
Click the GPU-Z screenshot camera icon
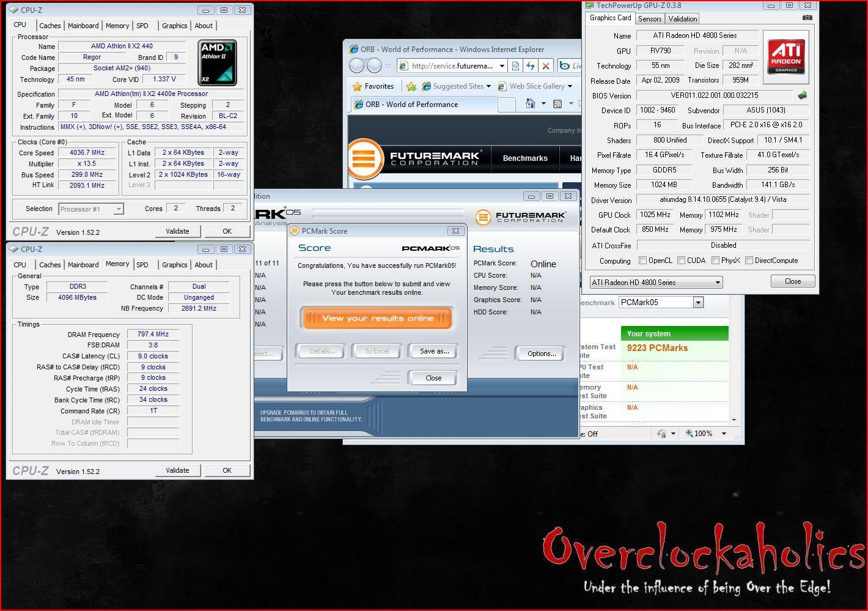[807, 18]
